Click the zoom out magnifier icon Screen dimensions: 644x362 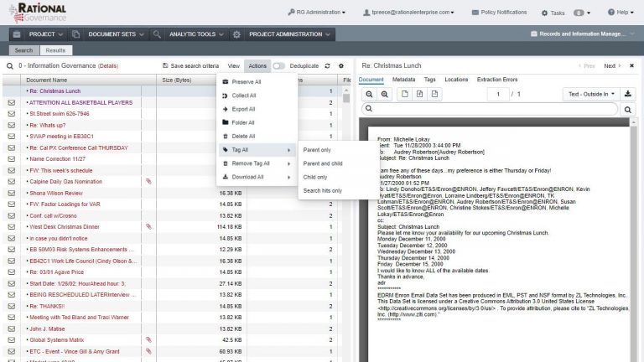[369, 95]
